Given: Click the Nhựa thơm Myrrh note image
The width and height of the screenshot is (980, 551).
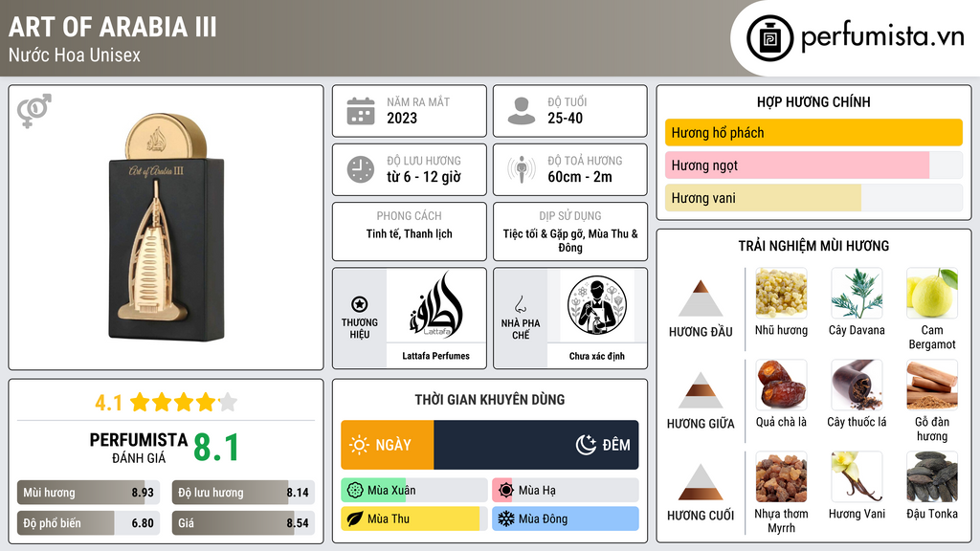Looking at the screenshot, I should [781, 477].
